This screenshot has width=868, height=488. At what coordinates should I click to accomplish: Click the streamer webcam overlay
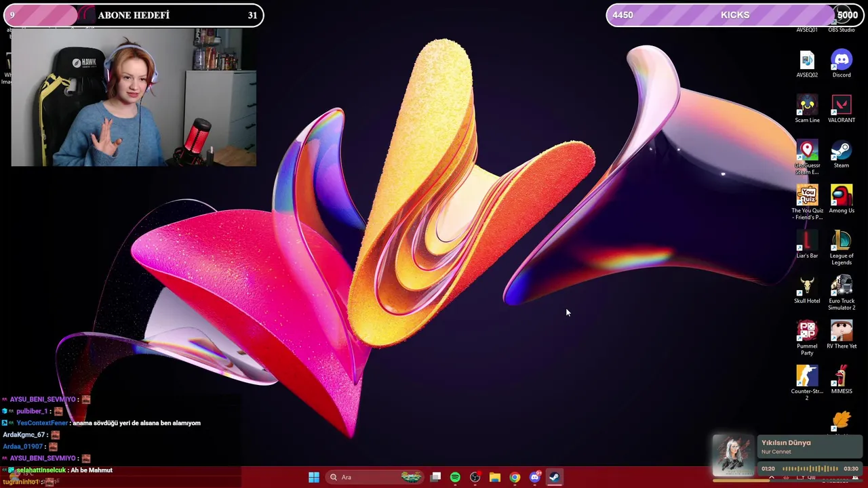134,97
